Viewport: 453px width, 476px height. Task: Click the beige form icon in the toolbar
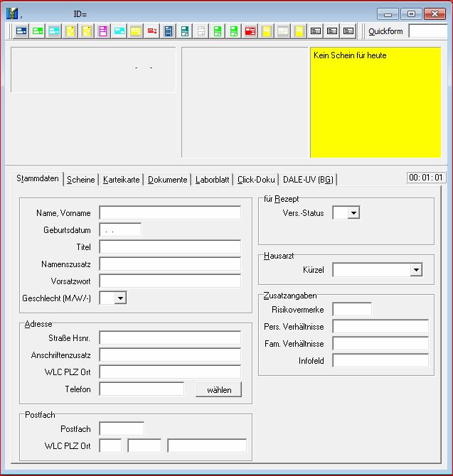click(x=283, y=31)
